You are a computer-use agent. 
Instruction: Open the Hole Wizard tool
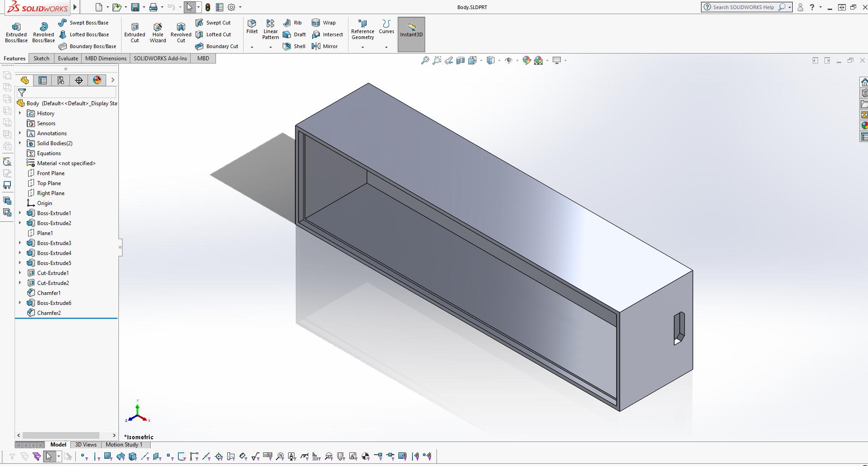(157, 32)
